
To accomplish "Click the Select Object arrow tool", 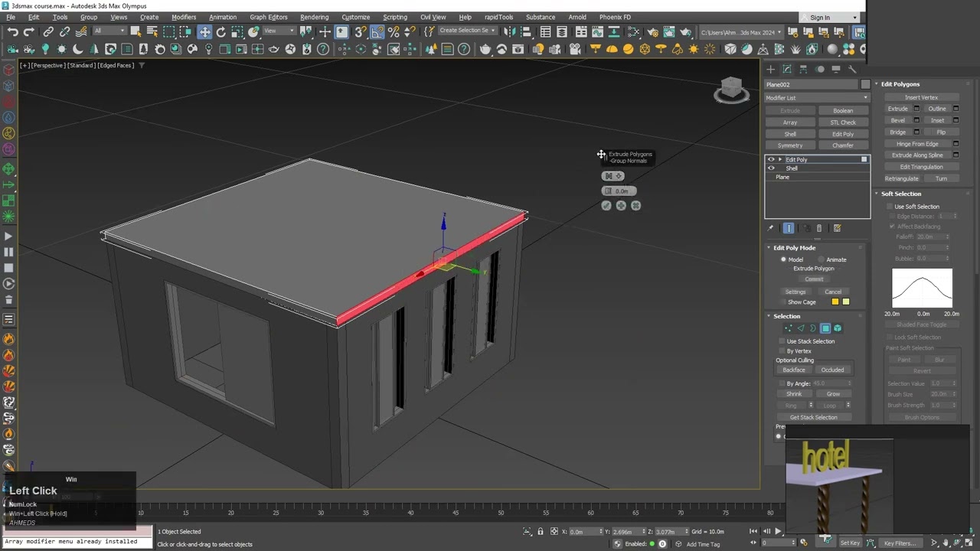I will point(136,31).
